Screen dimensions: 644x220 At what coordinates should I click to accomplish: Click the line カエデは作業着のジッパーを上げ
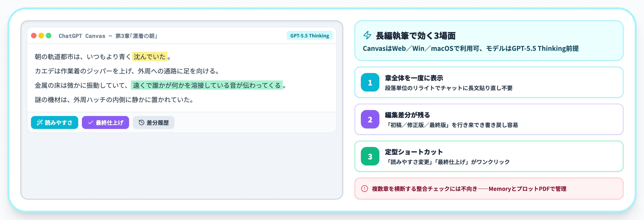pyautogui.click(x=127, y=71)
